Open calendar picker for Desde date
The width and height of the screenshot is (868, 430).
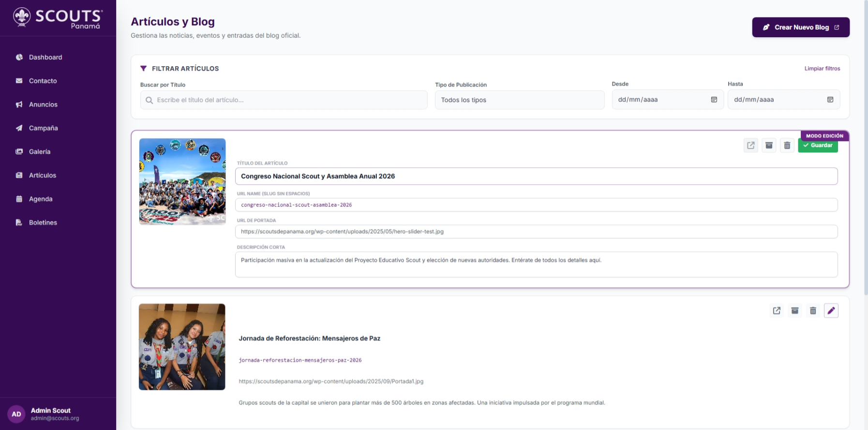coord(714,100)
